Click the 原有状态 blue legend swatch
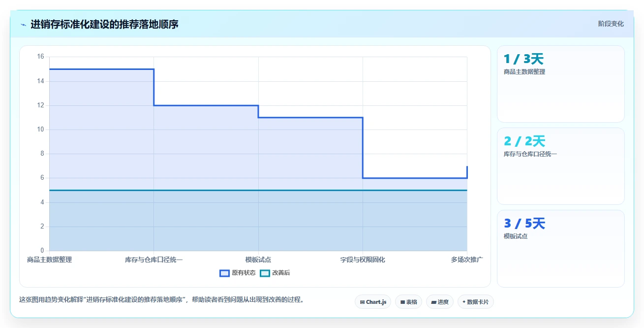Screen dimensions: 644x328 pyautogui.click(x=224, y=273)
